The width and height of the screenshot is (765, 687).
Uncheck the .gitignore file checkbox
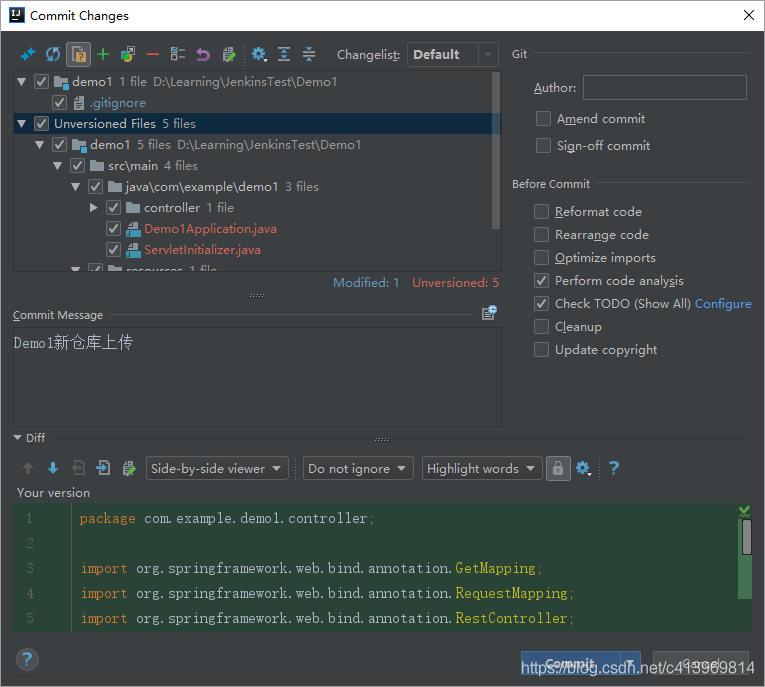click(60, 102)
